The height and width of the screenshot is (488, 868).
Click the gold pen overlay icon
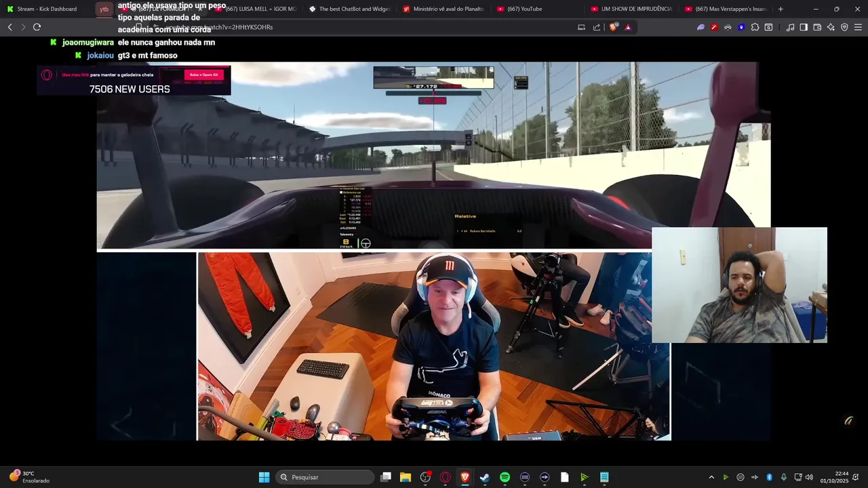pos(848,421)
